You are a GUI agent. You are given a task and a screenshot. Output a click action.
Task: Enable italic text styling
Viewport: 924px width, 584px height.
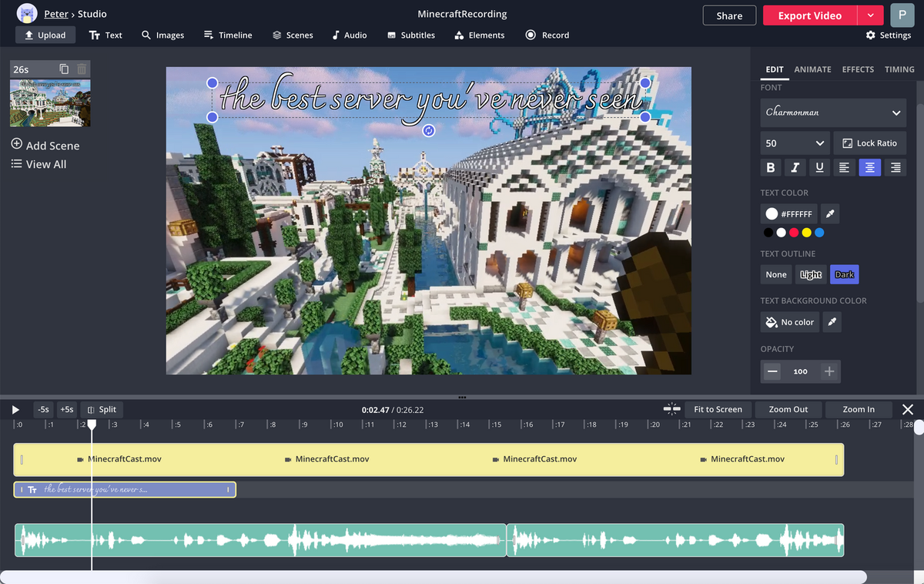tap(795, 167)
